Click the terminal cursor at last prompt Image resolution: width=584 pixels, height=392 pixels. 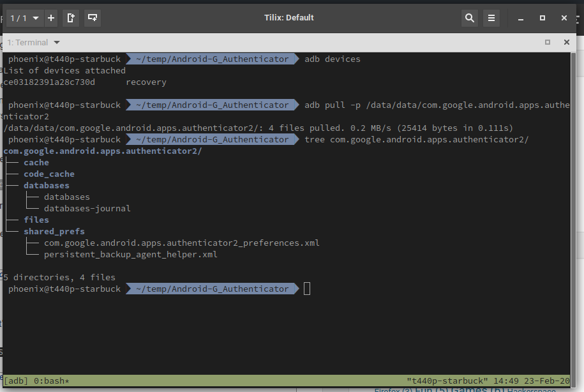point(307,289)
